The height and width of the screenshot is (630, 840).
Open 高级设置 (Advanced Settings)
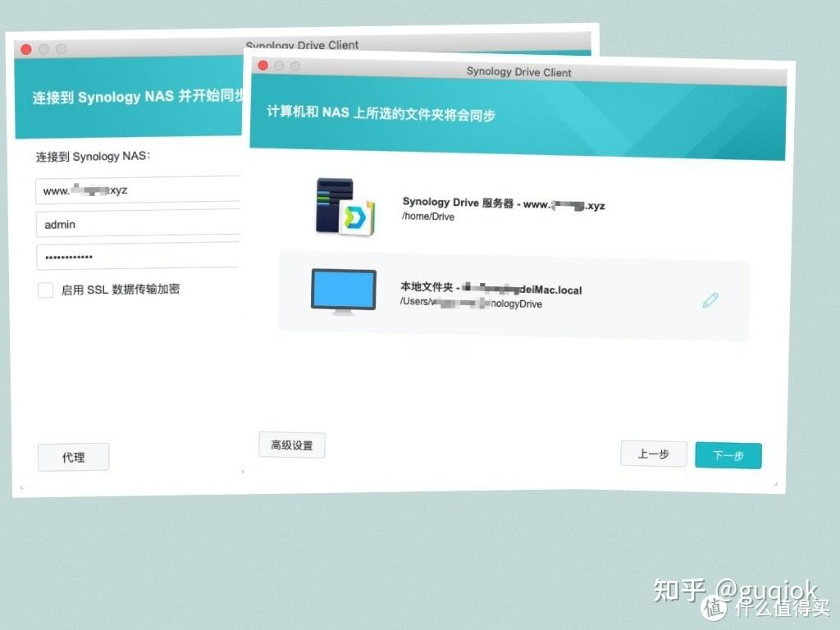pyautogui.click(x=291, y=445)
